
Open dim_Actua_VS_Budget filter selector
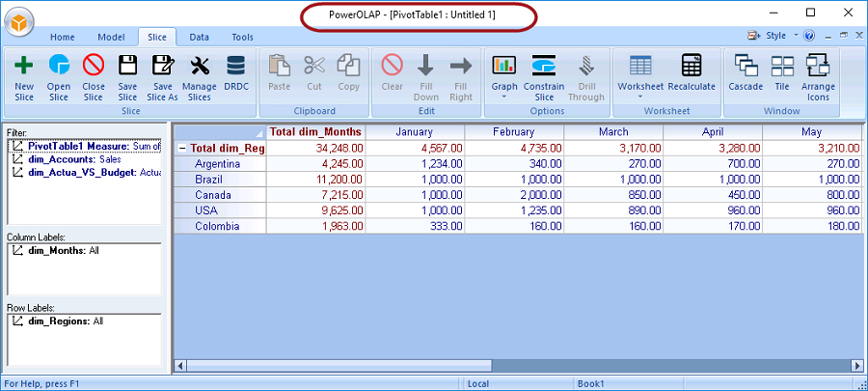click(x=19, y=172)
